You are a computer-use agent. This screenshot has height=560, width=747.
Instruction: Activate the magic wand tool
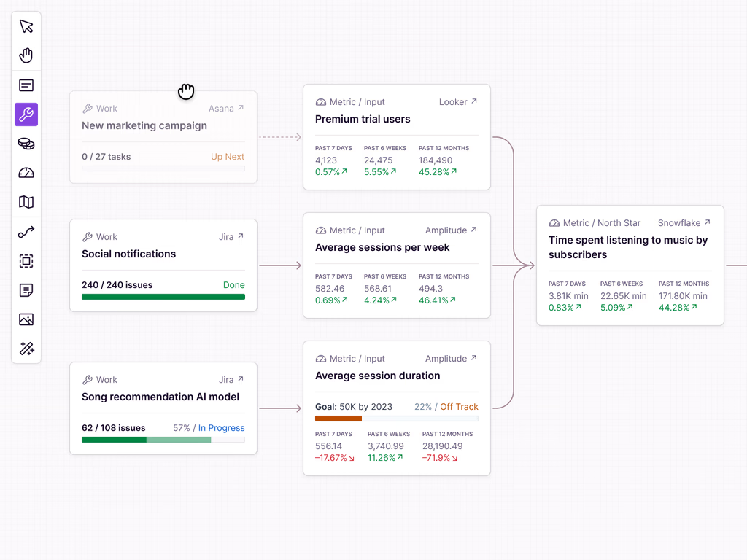point(26,349)
